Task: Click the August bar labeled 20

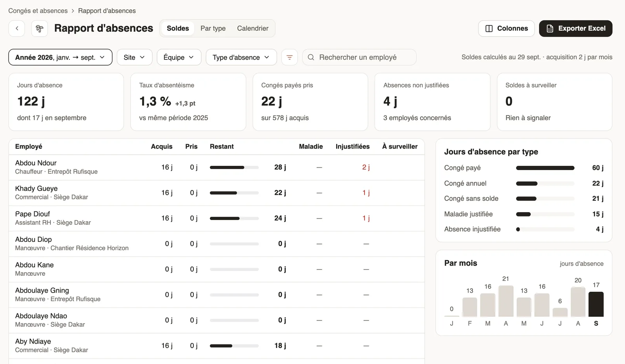Action: click(578, 302)
